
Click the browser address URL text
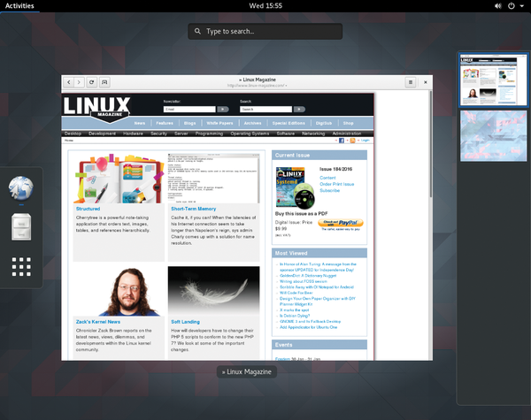coord(257,86)
